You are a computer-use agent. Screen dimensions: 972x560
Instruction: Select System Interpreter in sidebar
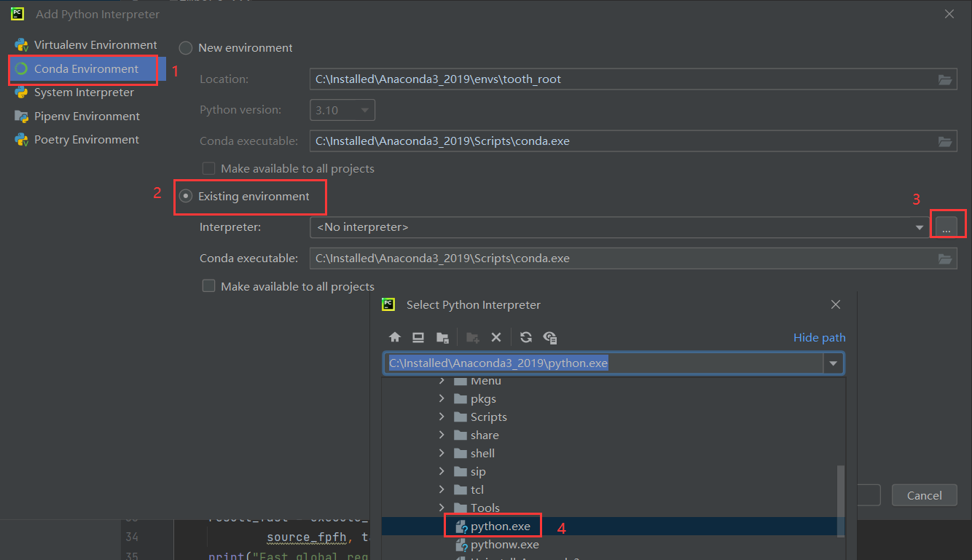pyautogui.click(x=86, y=92)
